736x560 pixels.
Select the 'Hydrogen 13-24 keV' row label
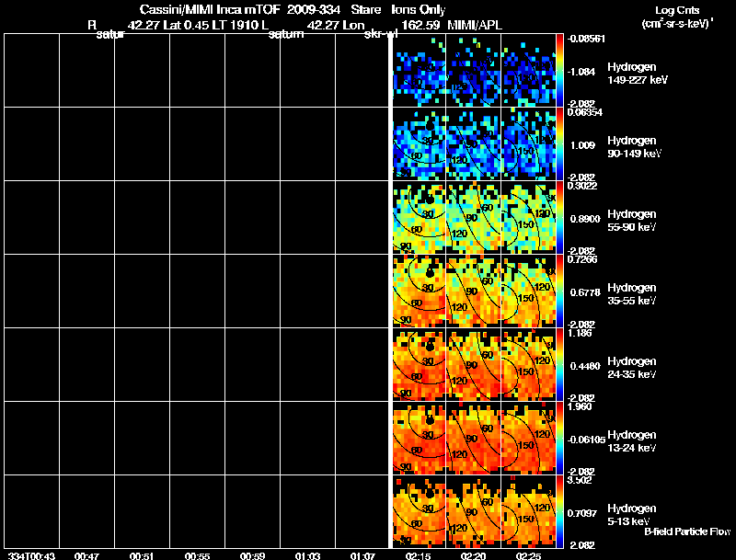click(632, 441)
